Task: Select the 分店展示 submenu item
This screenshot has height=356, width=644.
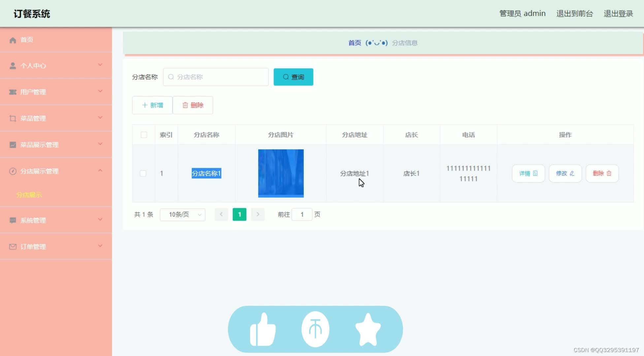Action: pyautogui.click(x=29, y=195)
